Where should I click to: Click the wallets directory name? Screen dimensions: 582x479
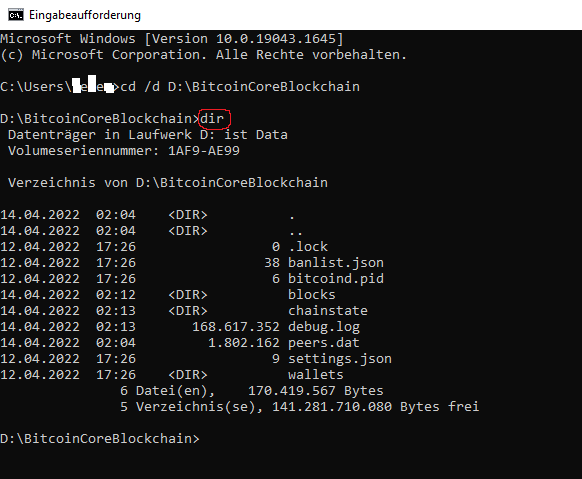316,375
